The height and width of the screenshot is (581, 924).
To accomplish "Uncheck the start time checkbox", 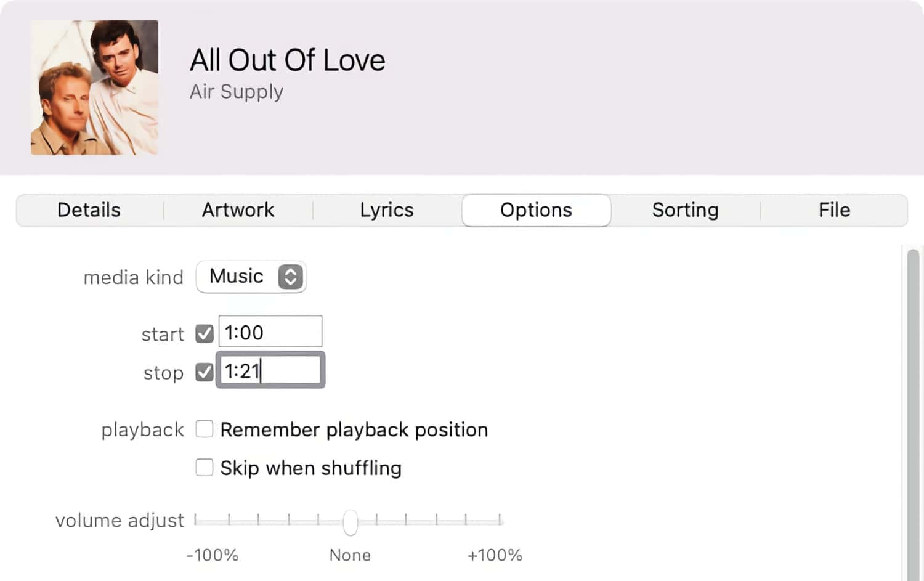I will pyautogui.click(x=204, y=333).
